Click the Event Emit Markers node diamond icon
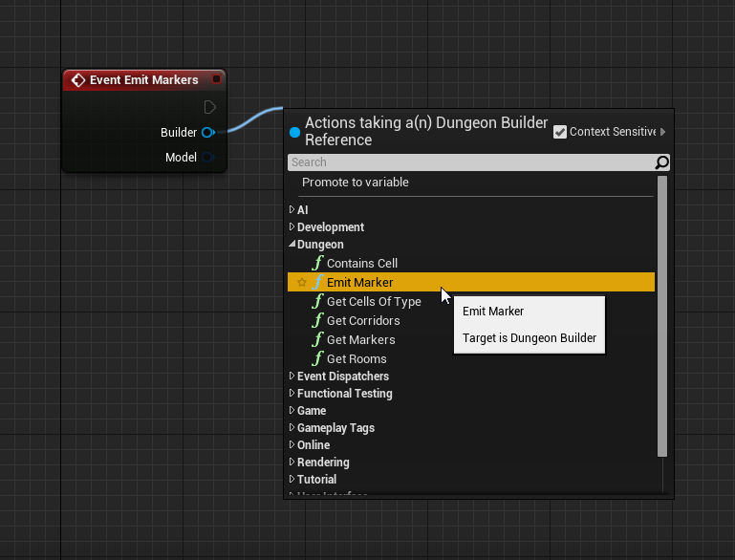Viewport: 735px width, 560px height. [x=77, y=80]
